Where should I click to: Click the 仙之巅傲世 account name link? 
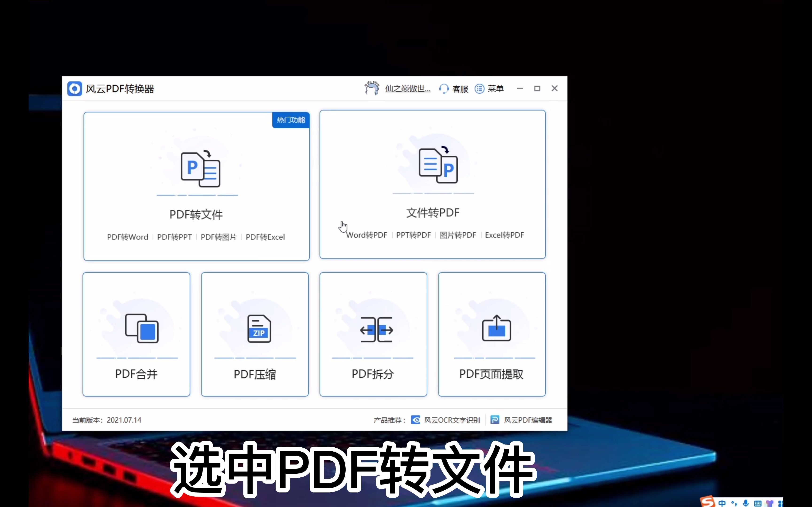click(408, 88)
